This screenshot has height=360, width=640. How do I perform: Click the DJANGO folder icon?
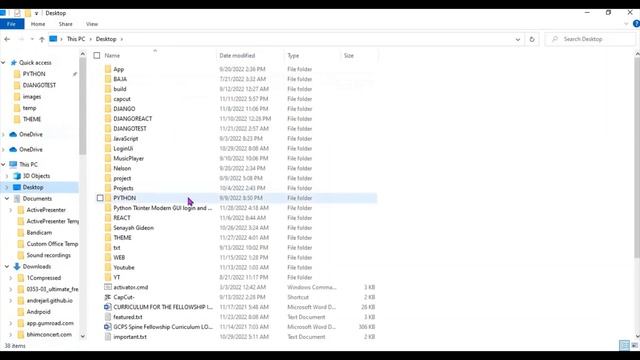click(x=108, y=109)
